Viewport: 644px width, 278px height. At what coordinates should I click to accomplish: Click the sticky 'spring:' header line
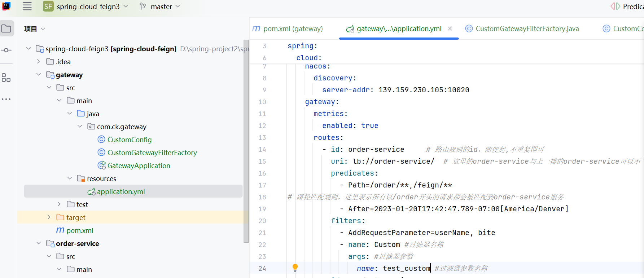pyautogui.click(x=302, y=46)
